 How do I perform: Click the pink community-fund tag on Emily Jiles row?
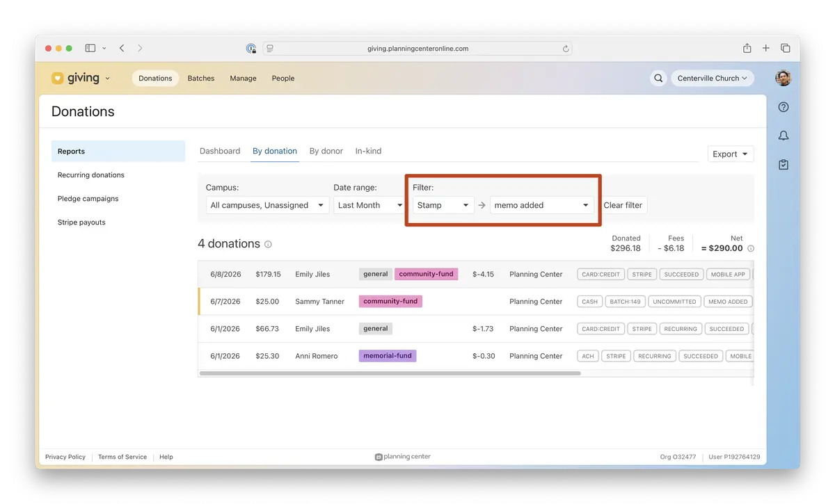(x=426, y=274)
